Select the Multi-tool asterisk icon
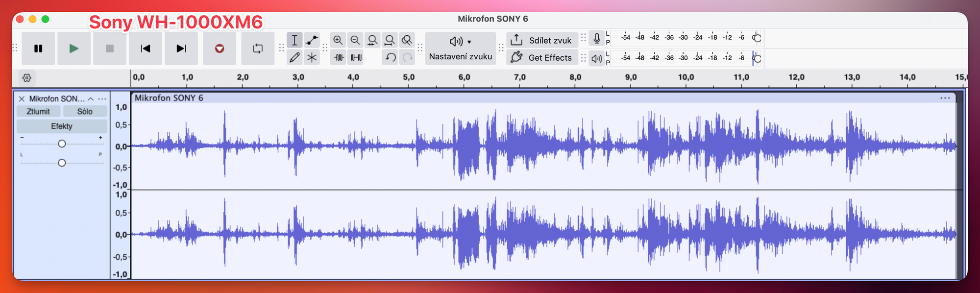This screenshot has width=980, height=293. [x=312, y=57]
